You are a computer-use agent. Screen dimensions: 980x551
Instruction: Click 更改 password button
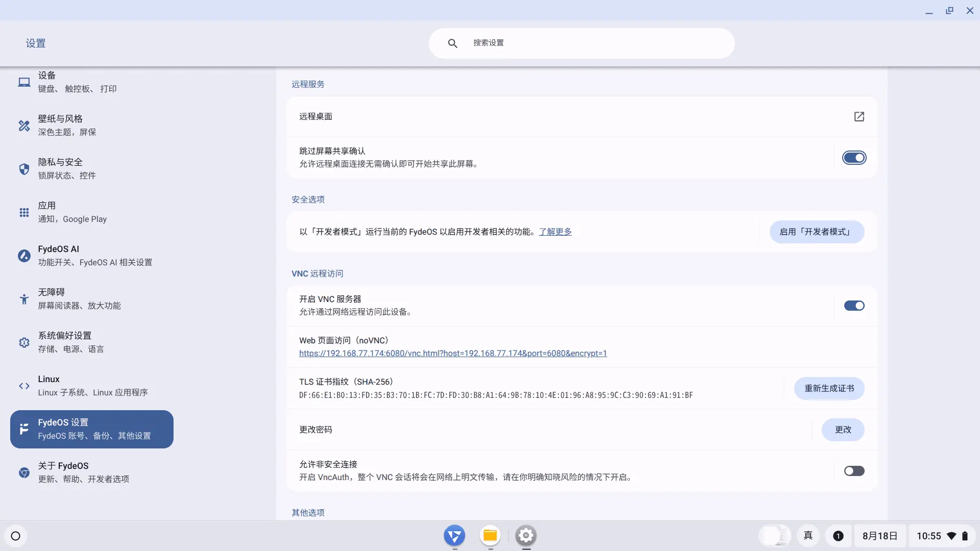coord(843,430)
